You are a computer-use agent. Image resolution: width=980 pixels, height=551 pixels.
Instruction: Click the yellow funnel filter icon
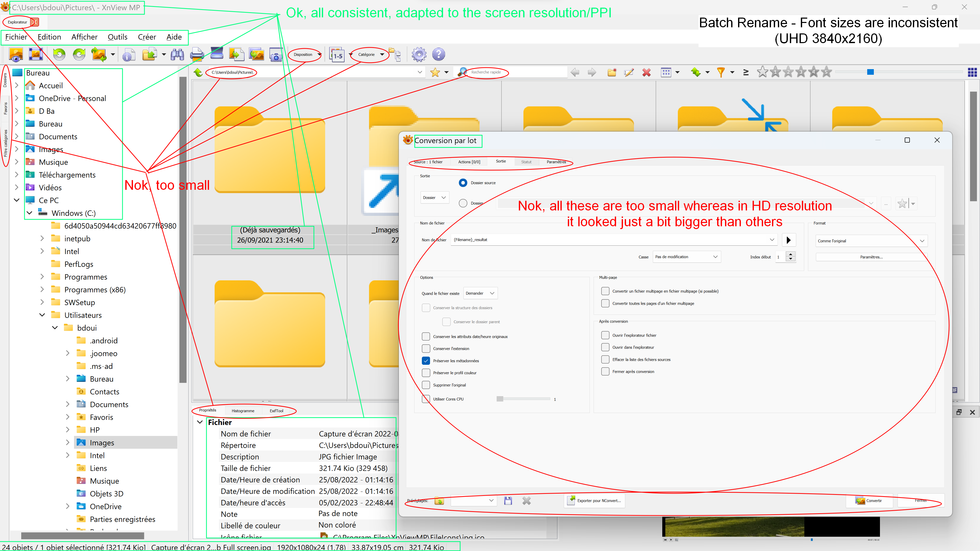(720, 72)
